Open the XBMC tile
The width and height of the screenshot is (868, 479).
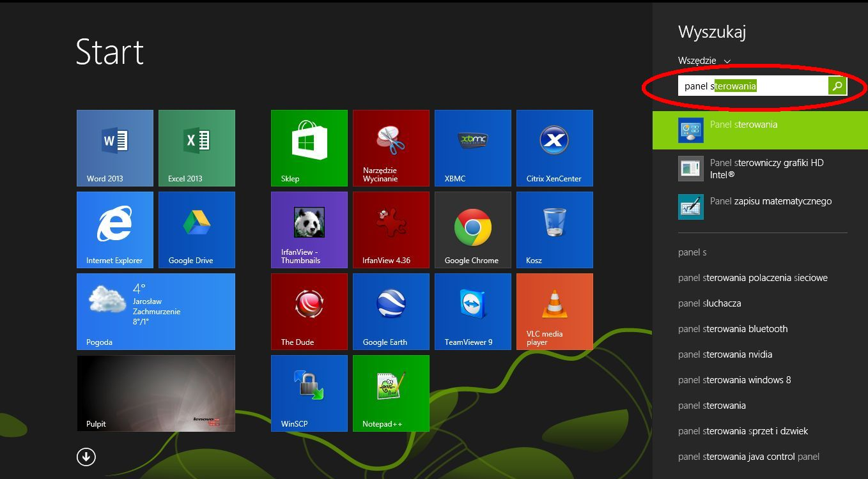point(473,148)
